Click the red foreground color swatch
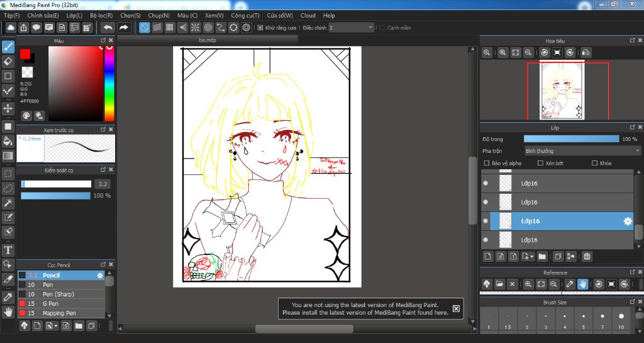This screenshot has width=644, height=343. [25, 54]
